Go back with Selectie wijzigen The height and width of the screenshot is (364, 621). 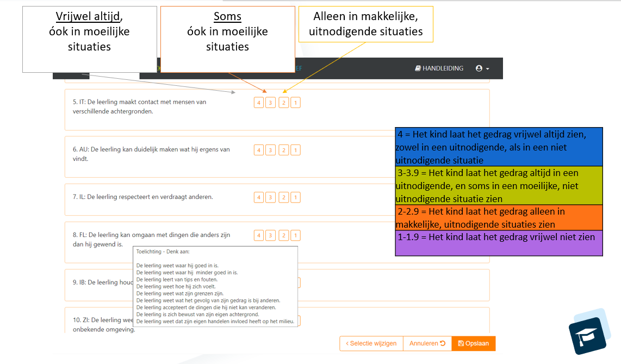pos(371,343)
